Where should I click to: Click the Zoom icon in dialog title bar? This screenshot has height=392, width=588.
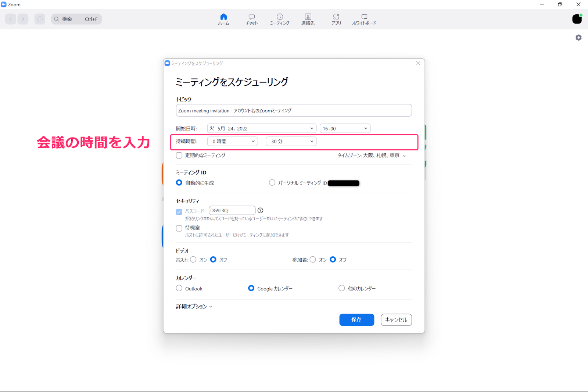tap(168, 63)
